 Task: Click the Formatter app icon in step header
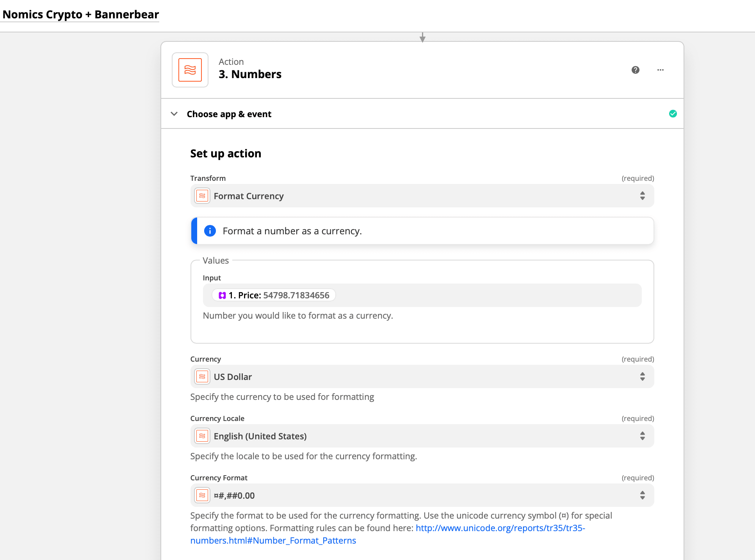point(190,70)
